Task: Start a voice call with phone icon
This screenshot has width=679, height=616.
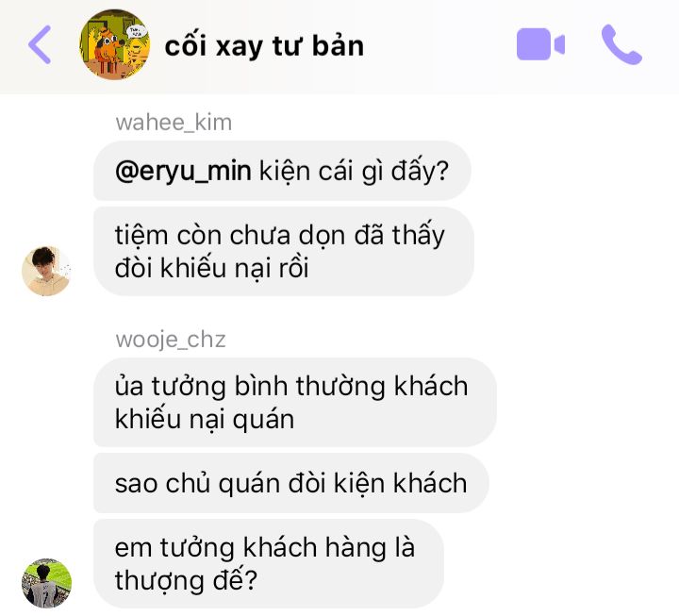Action: (x=621, y=44)
